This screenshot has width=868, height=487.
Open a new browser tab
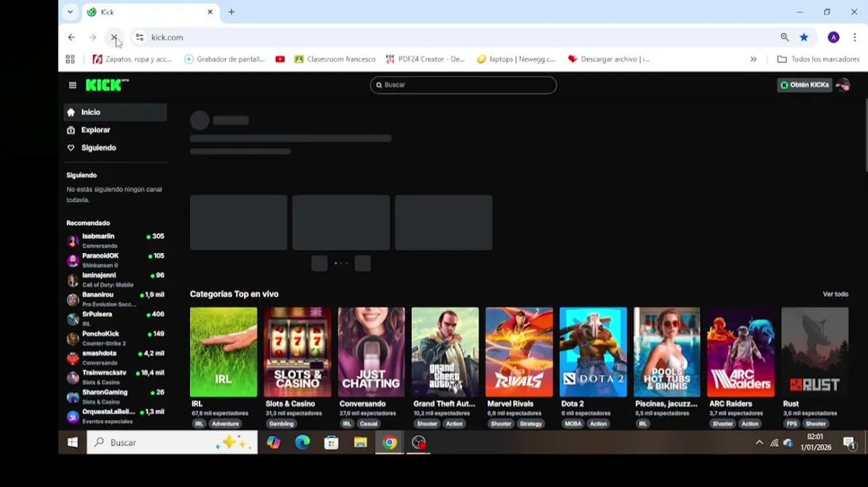point(231,11)
